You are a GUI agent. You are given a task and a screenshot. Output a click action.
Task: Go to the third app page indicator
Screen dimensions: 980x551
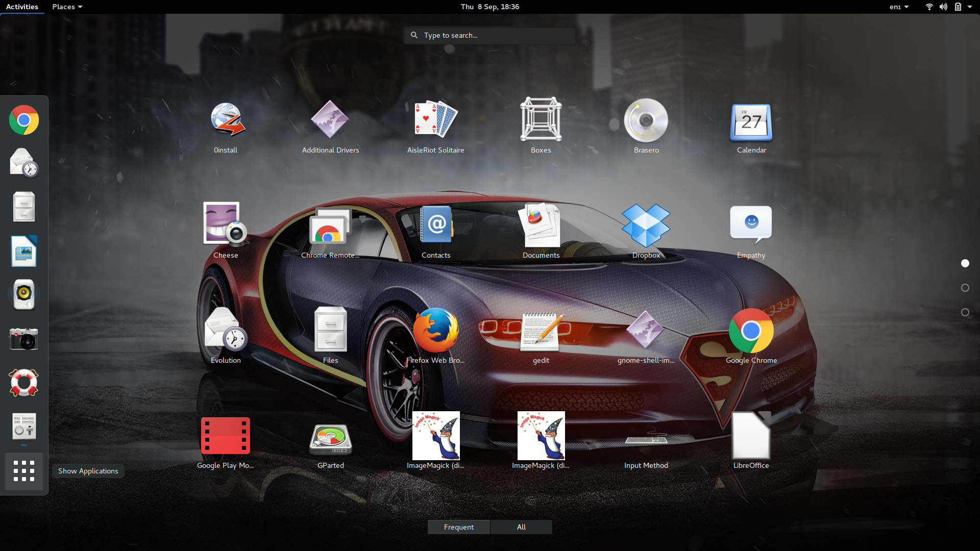point(965,312)
